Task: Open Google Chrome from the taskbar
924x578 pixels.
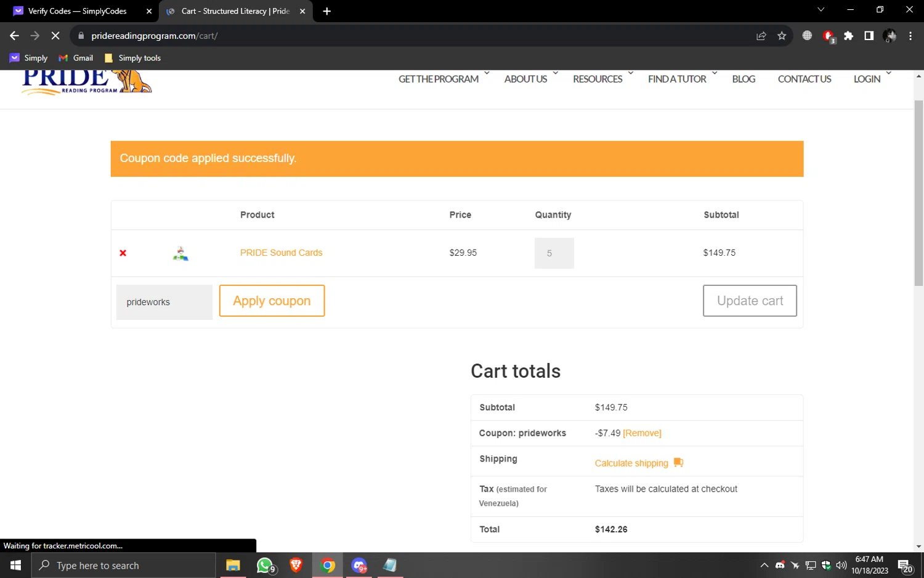Action: 328,565
